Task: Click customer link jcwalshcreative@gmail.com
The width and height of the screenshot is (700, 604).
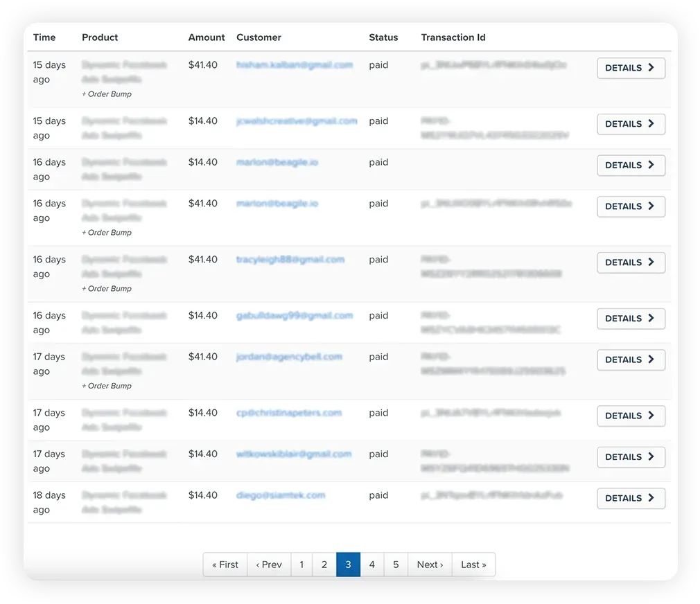Action: 297,121
